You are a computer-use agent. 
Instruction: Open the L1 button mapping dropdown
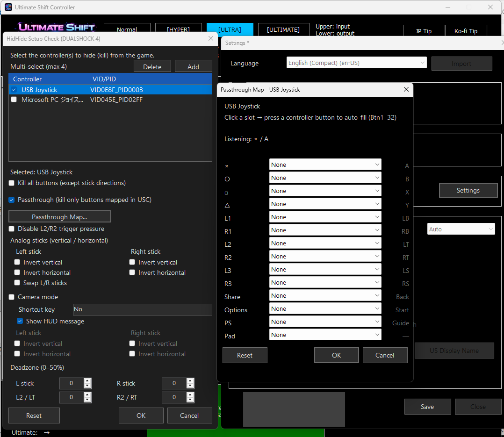(325, 217)
